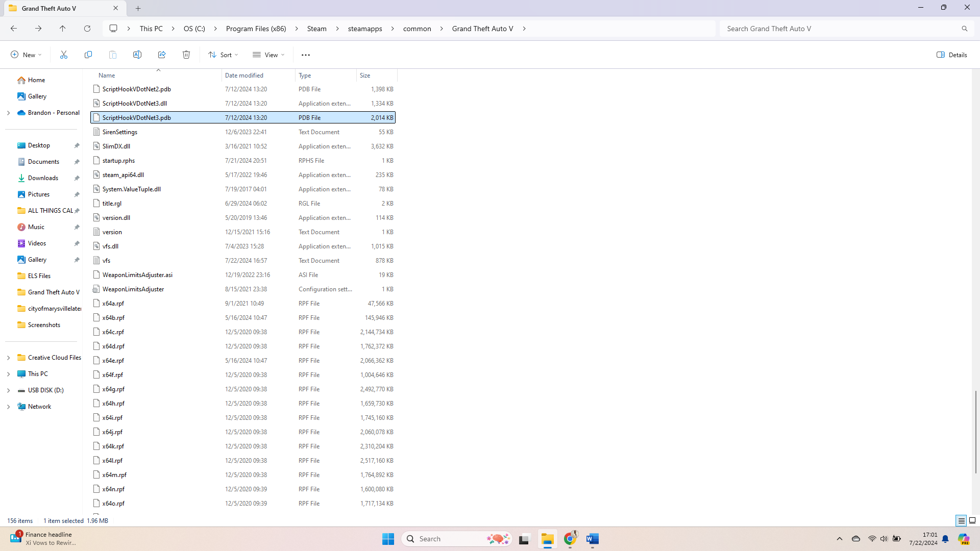This screenshot has height=551, width=980.
Task: Sort by Date modified column header
Action: point(244,76)
